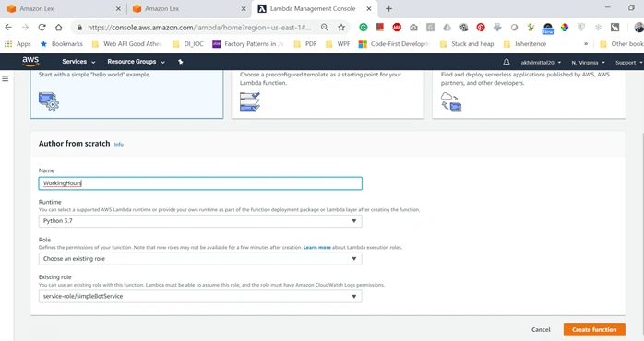Show more bookmarks with chevron
This screenshot has width=644, height=341.
(586, 44)
